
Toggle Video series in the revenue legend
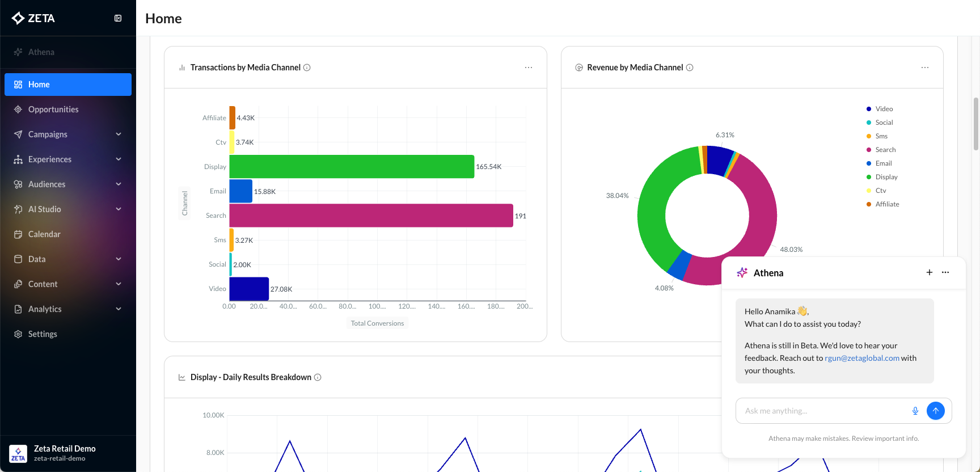tap(883, 109)
